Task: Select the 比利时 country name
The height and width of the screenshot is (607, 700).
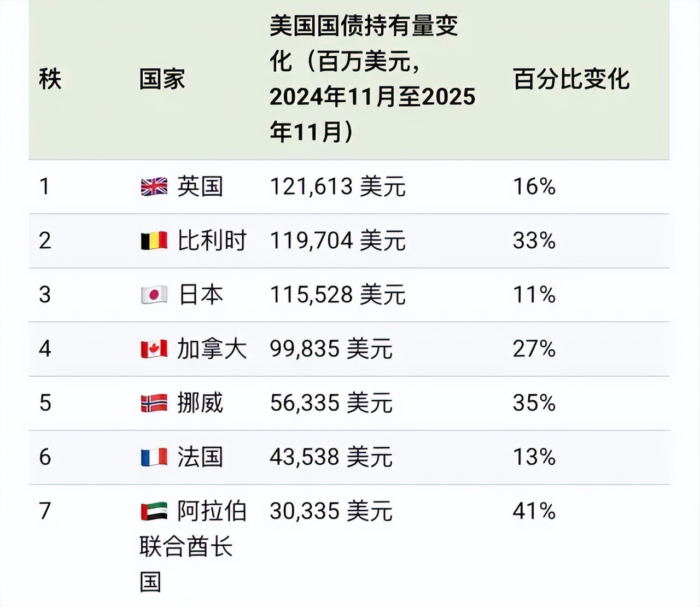Action: click(x=212, y=241)
